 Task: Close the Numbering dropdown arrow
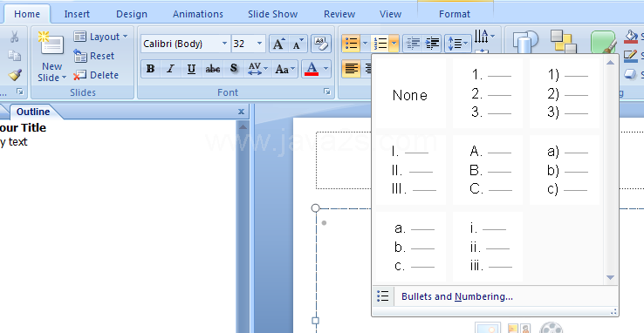click(394, 44)
